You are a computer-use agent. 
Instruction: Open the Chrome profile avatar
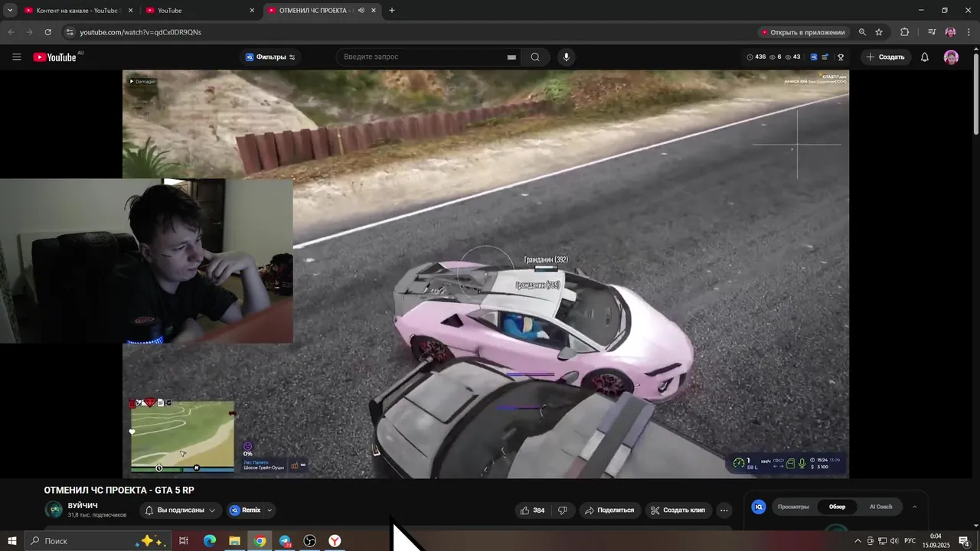[950, 32]
